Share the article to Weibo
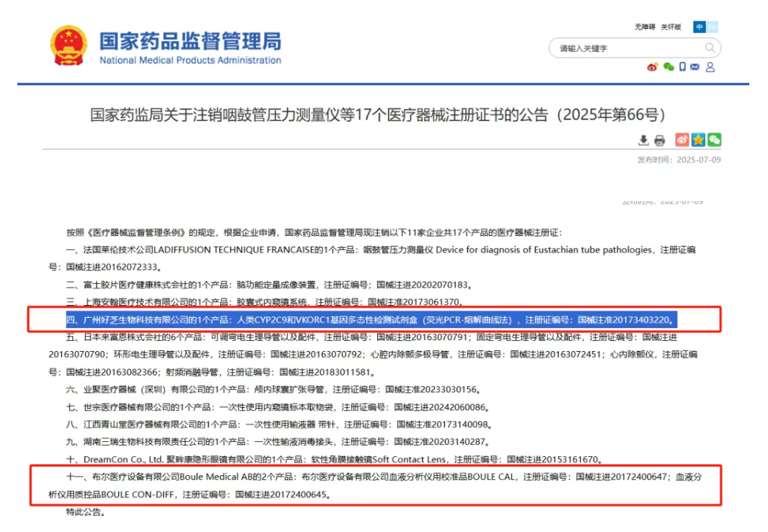This screenshot has height=532, width=768. click(x=682, y=140)
